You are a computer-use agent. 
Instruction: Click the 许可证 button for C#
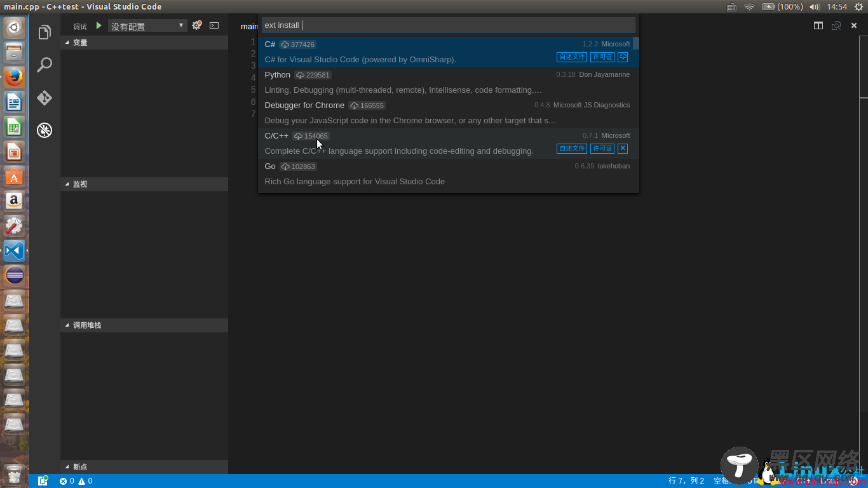pyautogui.click(x=602, y=57)
